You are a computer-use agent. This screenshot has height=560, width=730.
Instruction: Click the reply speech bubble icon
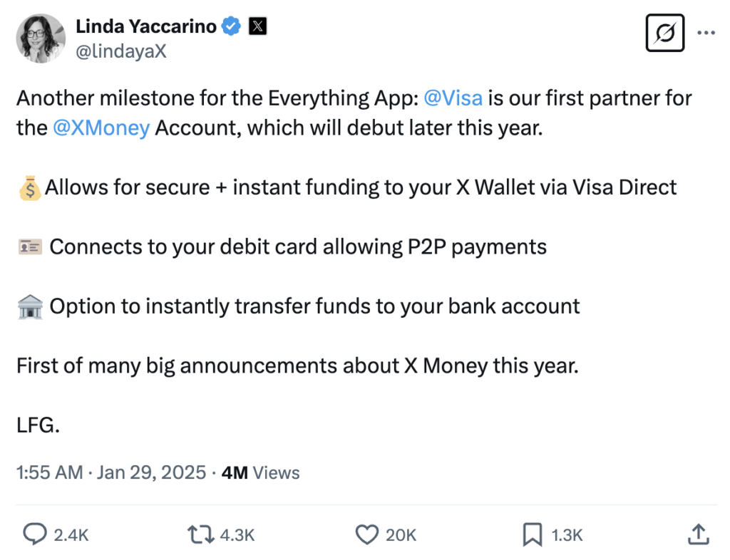pos(35,534)
